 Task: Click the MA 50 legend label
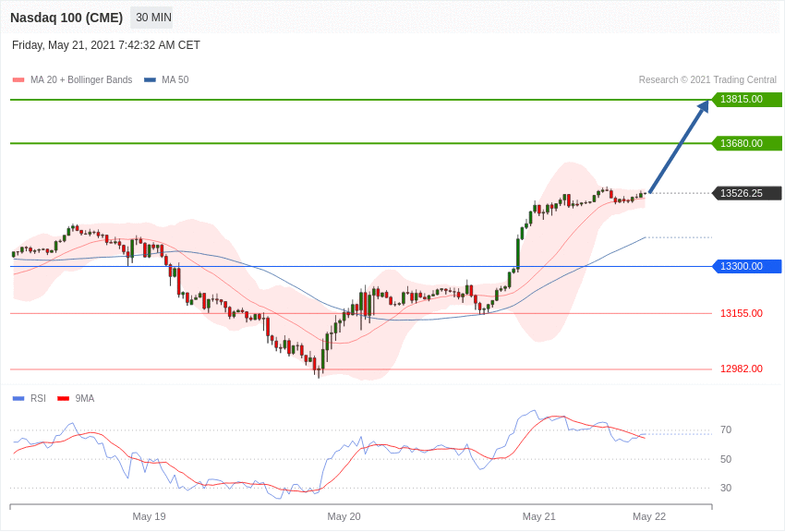pyautogui.click(x=175, y=79)
